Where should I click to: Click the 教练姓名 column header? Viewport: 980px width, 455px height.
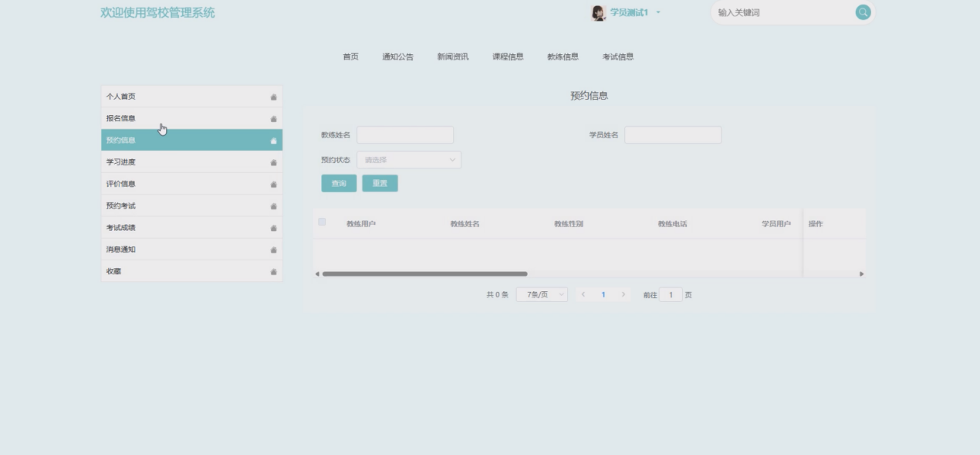point(465,224)
